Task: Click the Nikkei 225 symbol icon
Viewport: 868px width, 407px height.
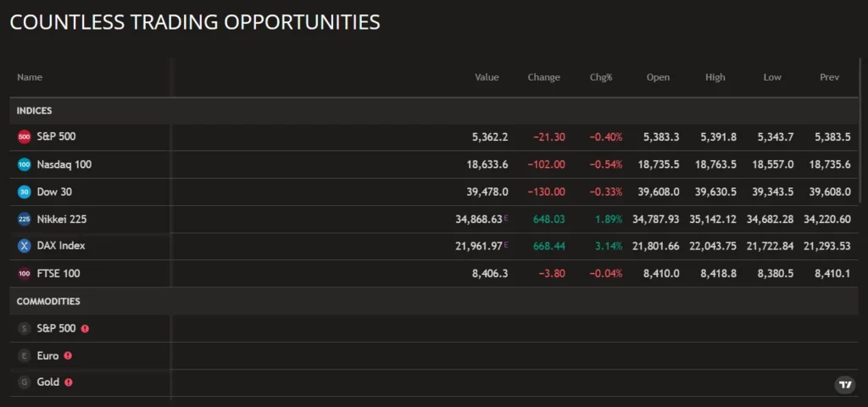Action: coord(24,219)
